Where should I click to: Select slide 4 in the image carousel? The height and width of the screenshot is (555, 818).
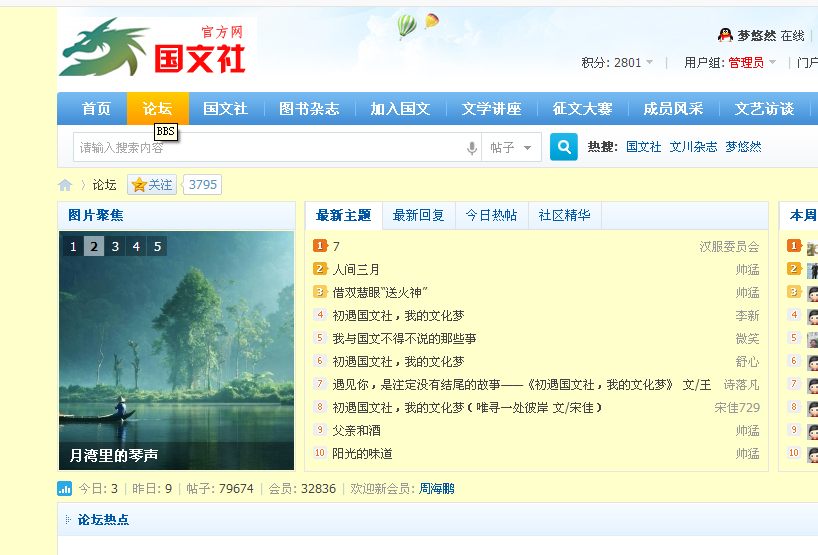coord(136,246)
